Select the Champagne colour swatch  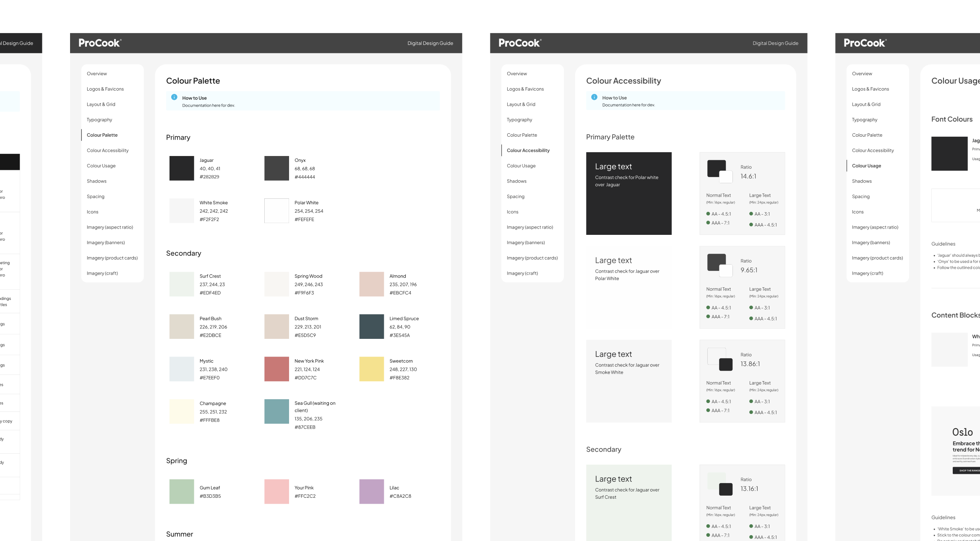click(x=182, y=411)
